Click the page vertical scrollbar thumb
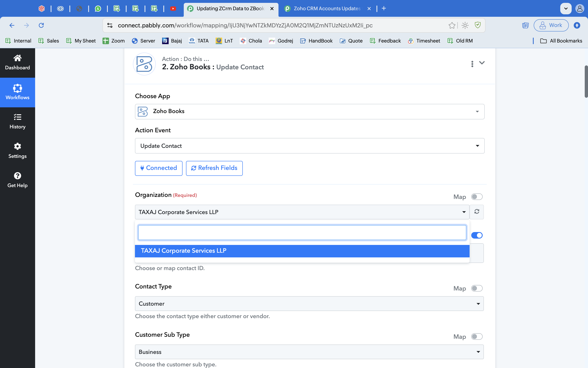 click(586, 82)
